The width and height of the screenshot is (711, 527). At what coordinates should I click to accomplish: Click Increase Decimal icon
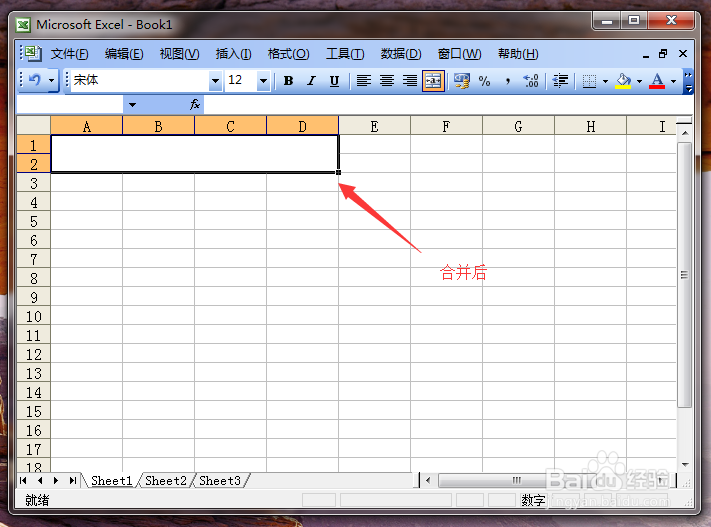[531, 81]
